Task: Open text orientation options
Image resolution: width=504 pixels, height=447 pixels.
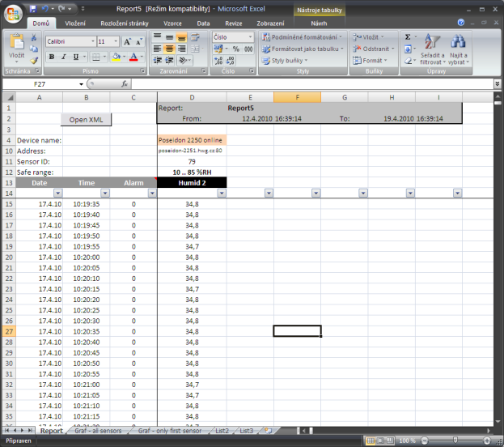Action: 183,60
